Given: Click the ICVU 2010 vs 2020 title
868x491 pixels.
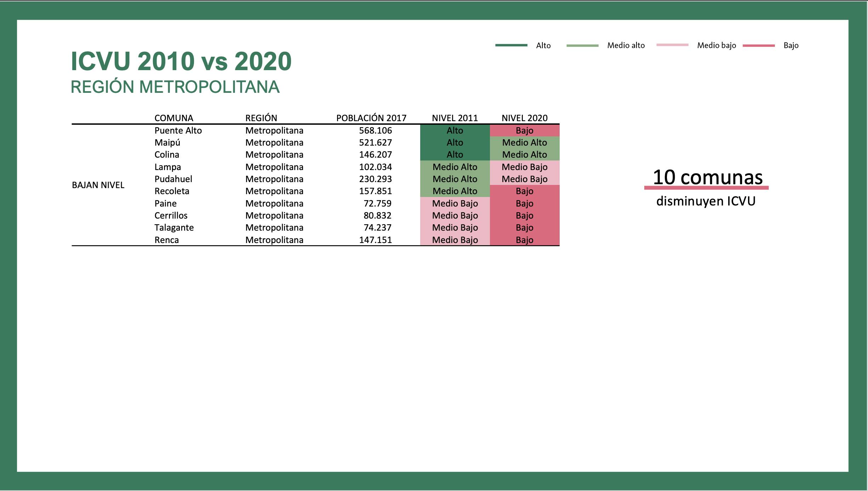Looking at the screenshot, I should 181,61.
